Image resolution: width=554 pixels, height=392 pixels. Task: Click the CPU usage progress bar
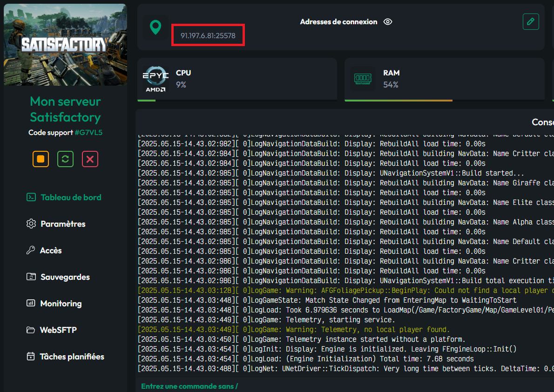(x=237, y=101)
